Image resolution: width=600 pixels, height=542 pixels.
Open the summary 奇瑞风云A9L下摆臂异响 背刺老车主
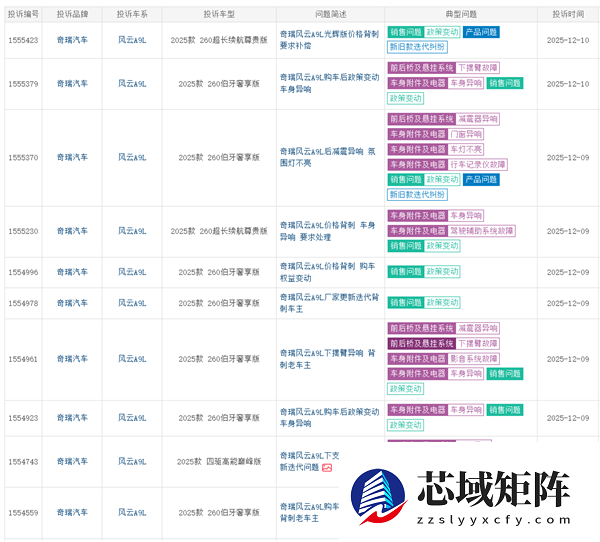(328, 359)
